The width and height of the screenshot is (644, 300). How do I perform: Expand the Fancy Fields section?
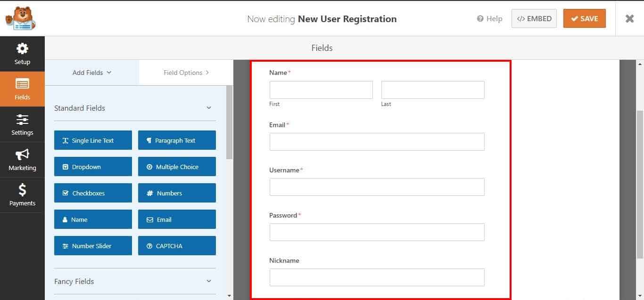coord(209,281)
